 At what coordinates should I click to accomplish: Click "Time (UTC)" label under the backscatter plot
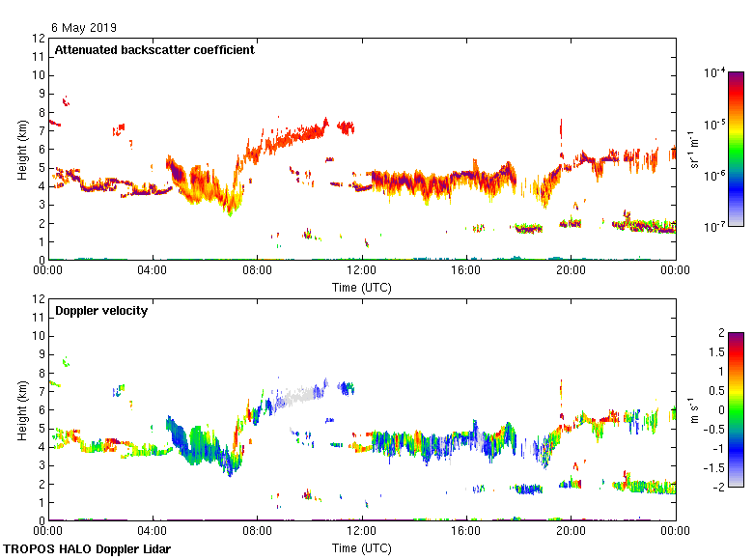[x=362, y=287]
